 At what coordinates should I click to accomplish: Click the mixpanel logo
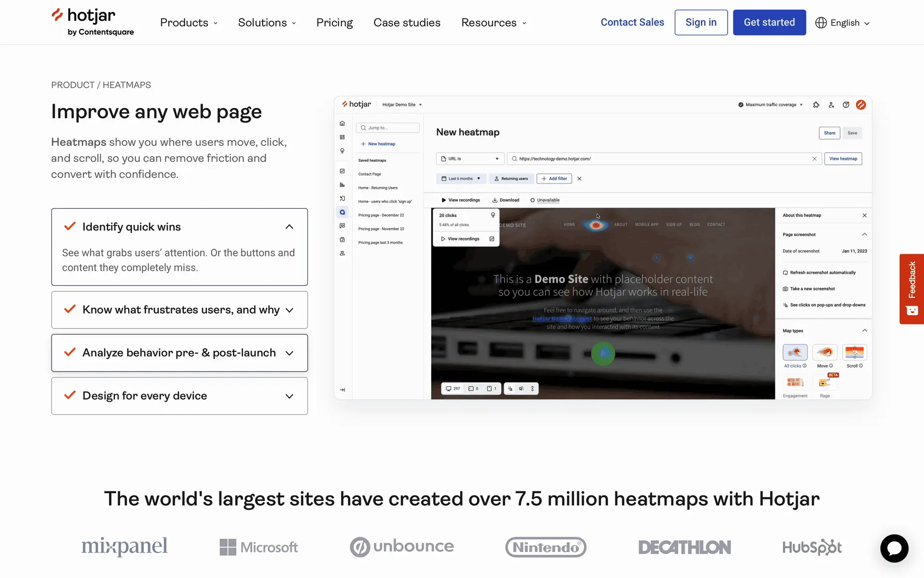[124, 546]
